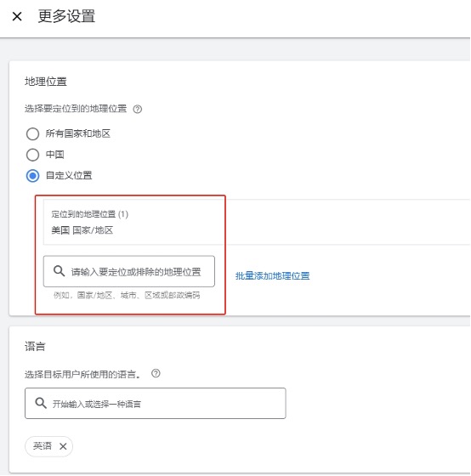
Task: Select the 中国 radio option
Action: (x=33, y=155)
